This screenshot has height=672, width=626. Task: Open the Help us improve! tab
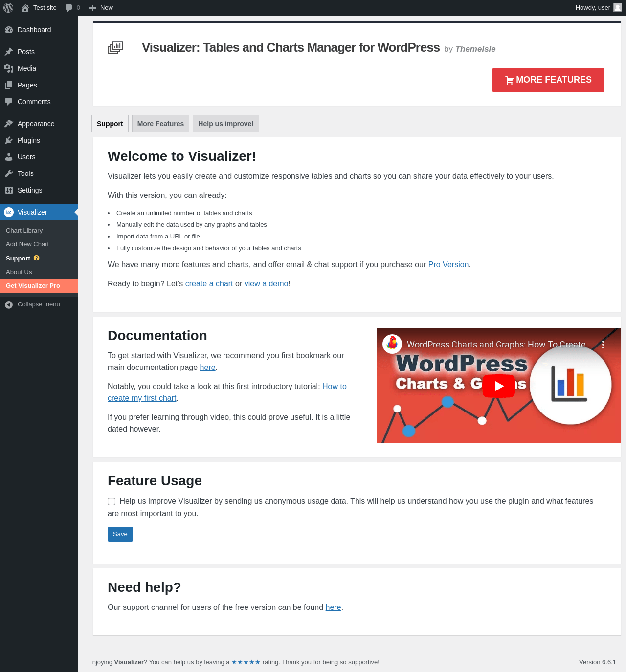[226, 124]
